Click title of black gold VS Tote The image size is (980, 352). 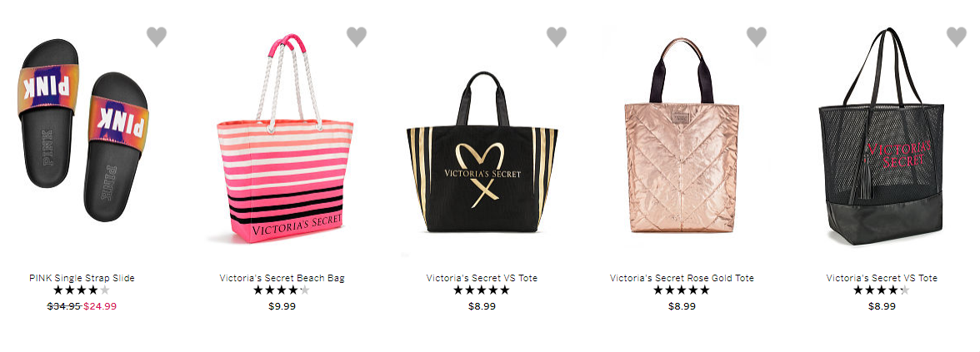click(482, 278)
